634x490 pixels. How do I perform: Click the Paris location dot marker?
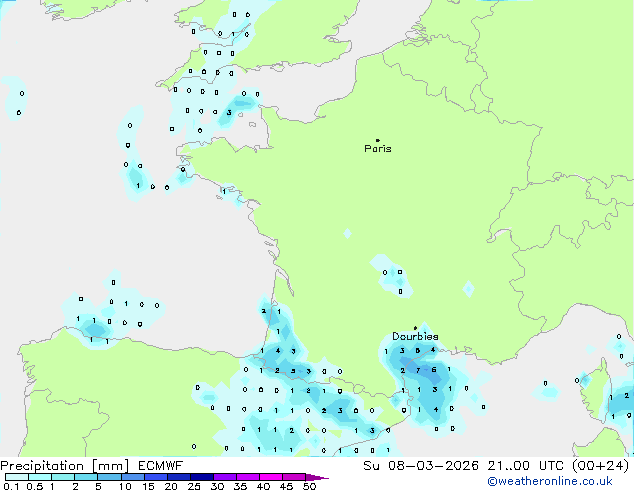click(378, 140)
